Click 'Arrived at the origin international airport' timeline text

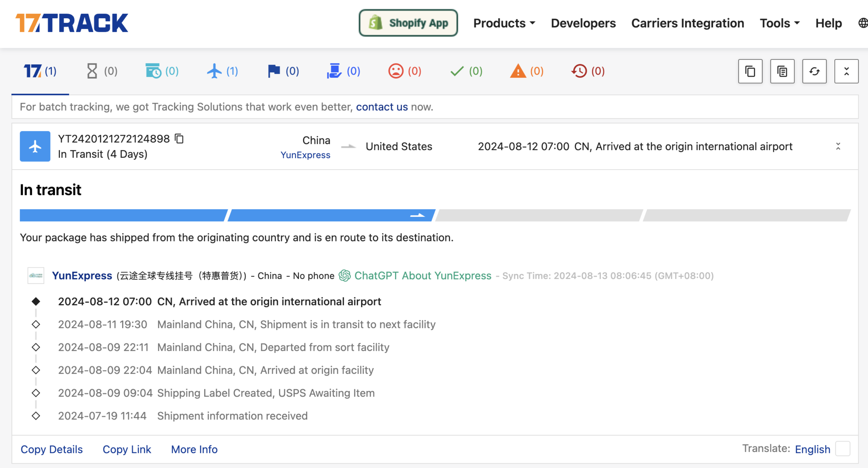pos(280,301)
